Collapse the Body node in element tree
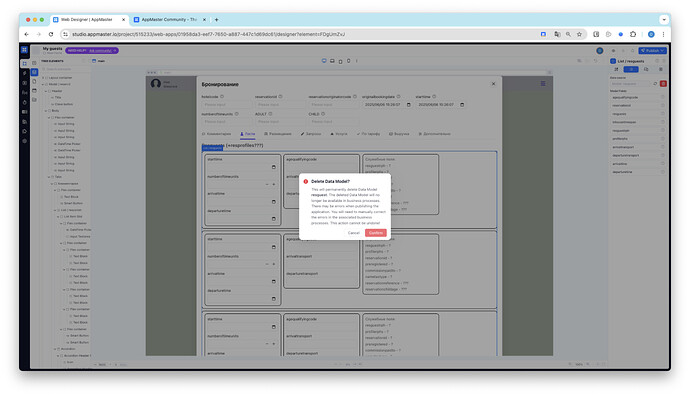The height and width of the screenshot is (396, 690). pos(46,111)
